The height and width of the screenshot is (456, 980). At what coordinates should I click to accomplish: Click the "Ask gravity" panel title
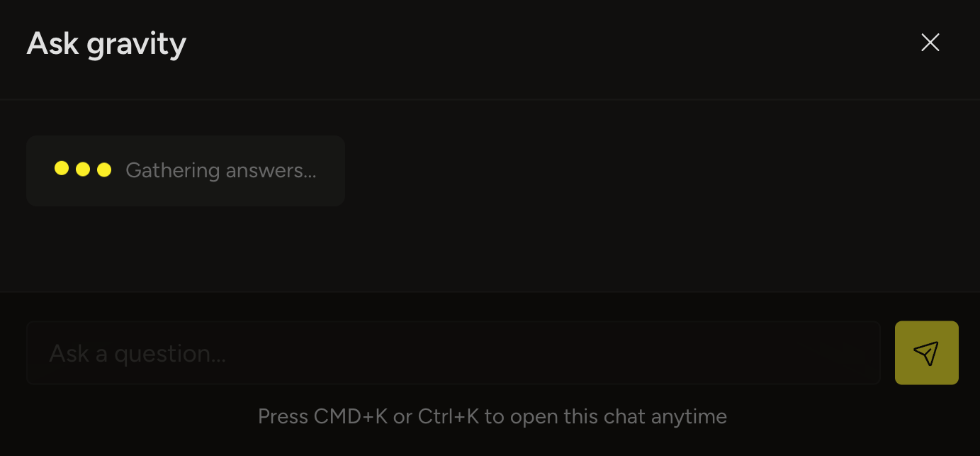(106, 45)
